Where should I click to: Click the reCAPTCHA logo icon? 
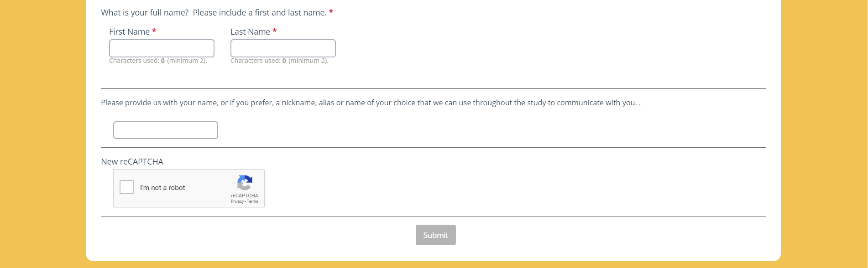(x=245, y=183)
